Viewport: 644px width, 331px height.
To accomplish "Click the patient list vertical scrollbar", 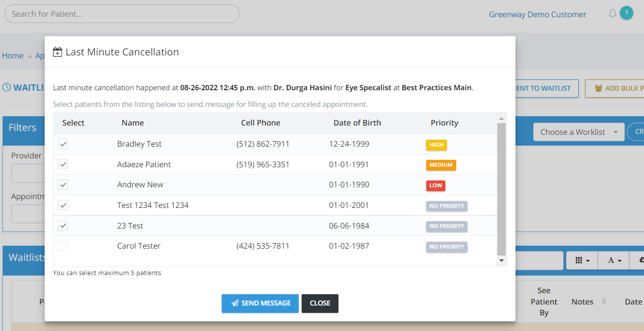I will click(x=501, y=189).
